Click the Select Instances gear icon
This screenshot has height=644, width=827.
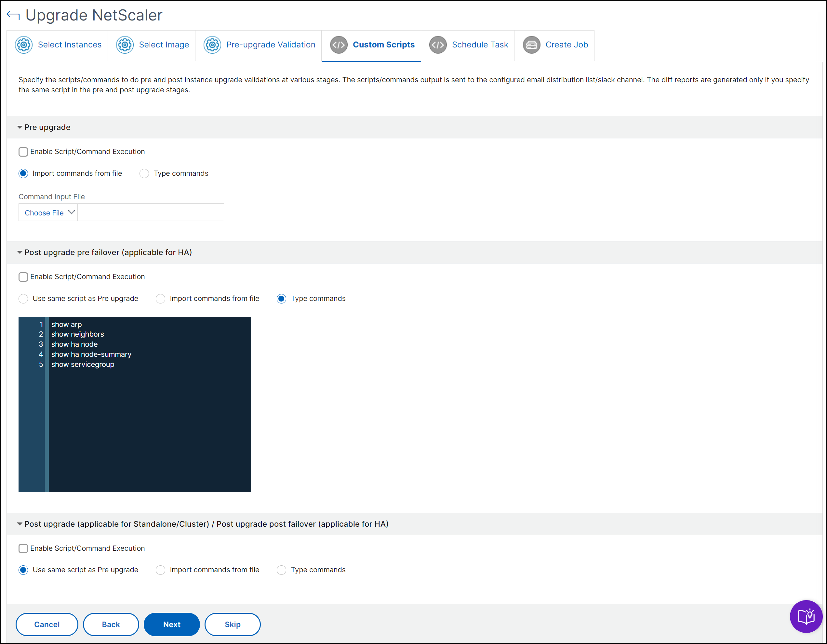23,45
